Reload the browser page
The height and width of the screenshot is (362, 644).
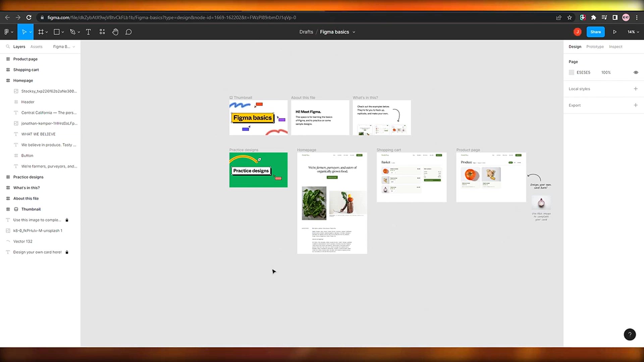29,17
